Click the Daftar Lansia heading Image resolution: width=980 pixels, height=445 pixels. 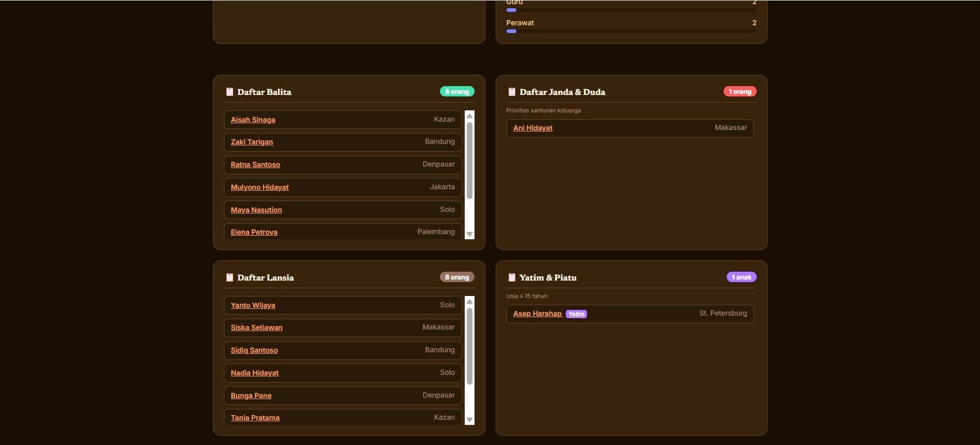[265, 277]
